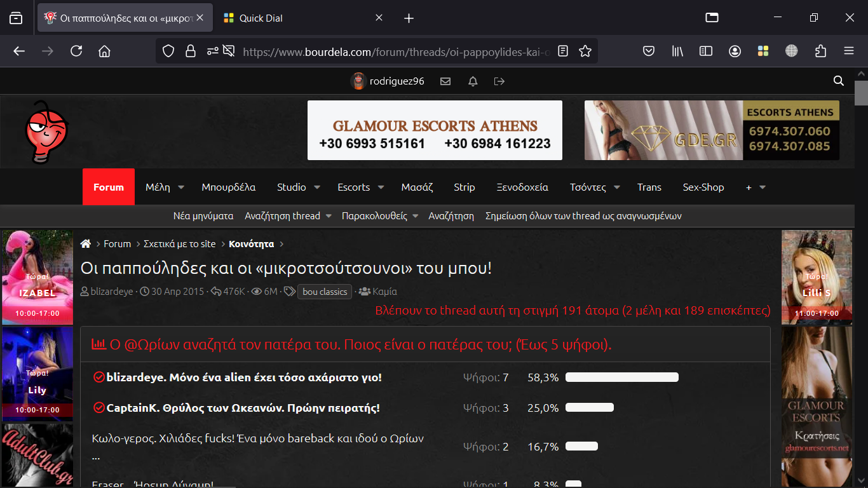This screenshot has height=488, width=868.
Task: Toggle vote for blizardeye poll option
Action: (x=98, y=377)
